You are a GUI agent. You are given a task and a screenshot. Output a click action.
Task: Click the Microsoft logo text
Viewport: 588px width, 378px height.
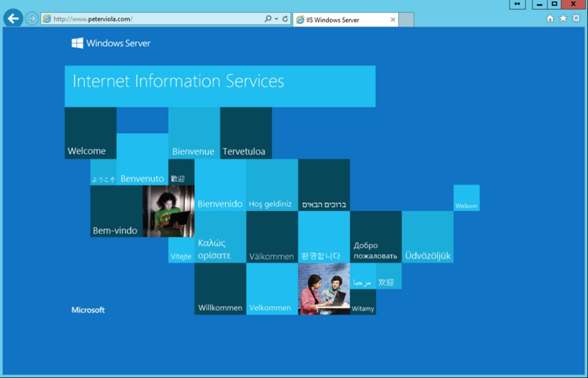point(88,310)
